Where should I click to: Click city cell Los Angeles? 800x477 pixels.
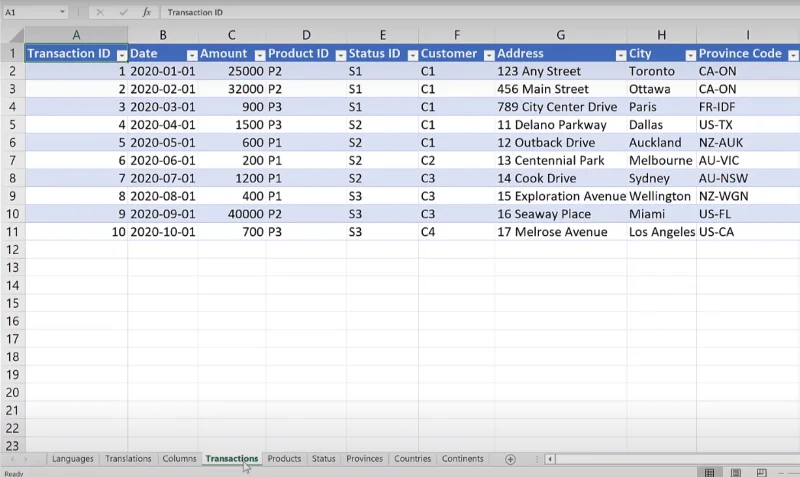[661, 232]
